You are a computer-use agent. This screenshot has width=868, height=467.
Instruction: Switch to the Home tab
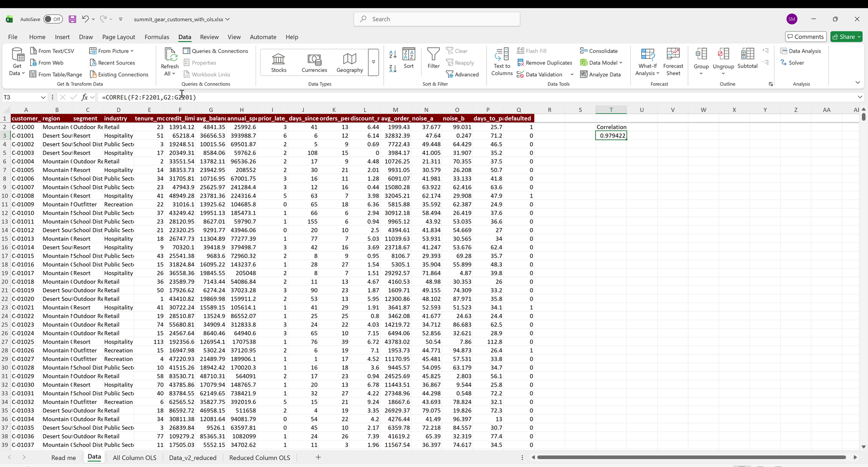(x=37, y=37)
